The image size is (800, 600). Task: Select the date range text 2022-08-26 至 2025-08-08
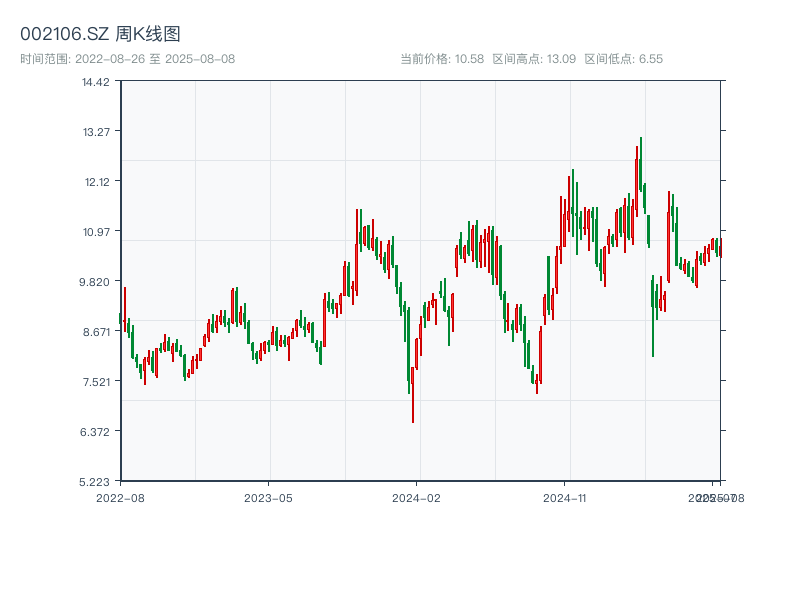tap(155, 59)
